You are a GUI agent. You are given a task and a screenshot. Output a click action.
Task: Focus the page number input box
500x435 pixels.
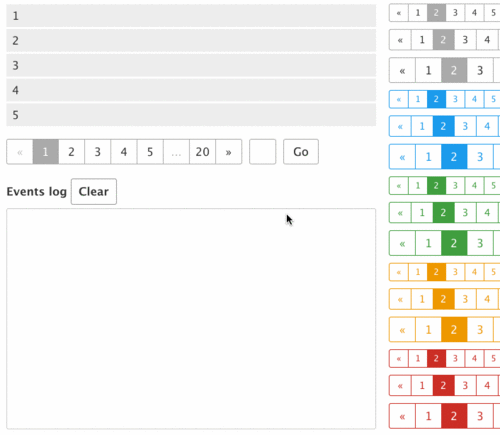[x=263, y=152]
